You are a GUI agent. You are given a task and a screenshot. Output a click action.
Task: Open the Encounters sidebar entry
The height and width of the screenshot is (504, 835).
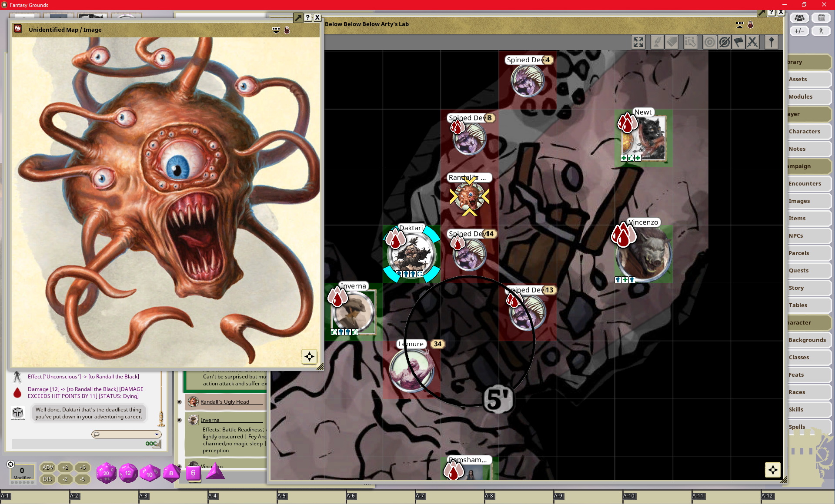[x=809, y=184]
